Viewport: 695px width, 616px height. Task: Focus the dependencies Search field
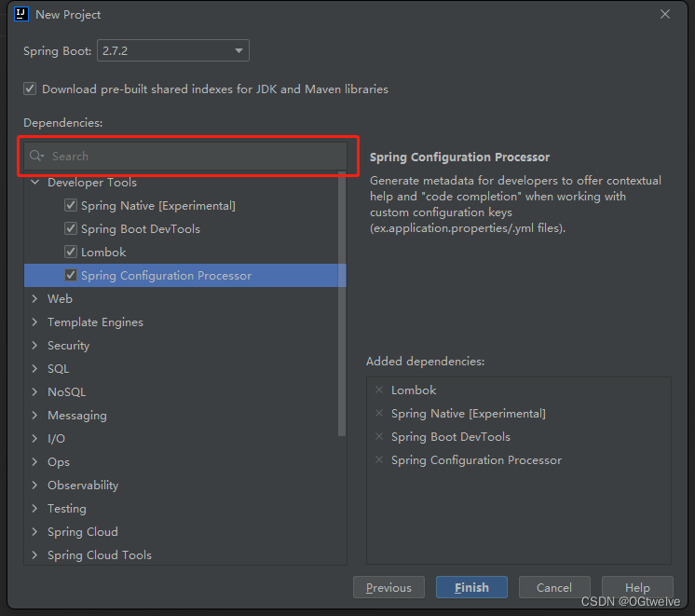click(x=185, y=156)
